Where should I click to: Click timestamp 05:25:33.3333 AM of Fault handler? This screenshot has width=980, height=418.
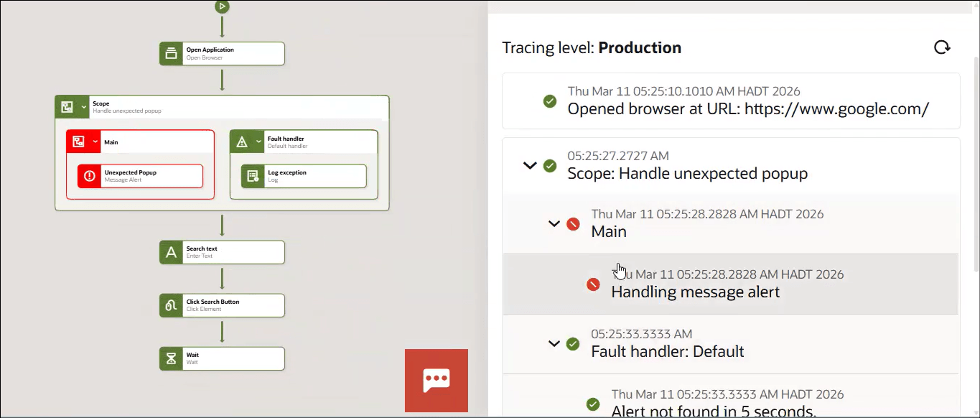click(642, 334)
